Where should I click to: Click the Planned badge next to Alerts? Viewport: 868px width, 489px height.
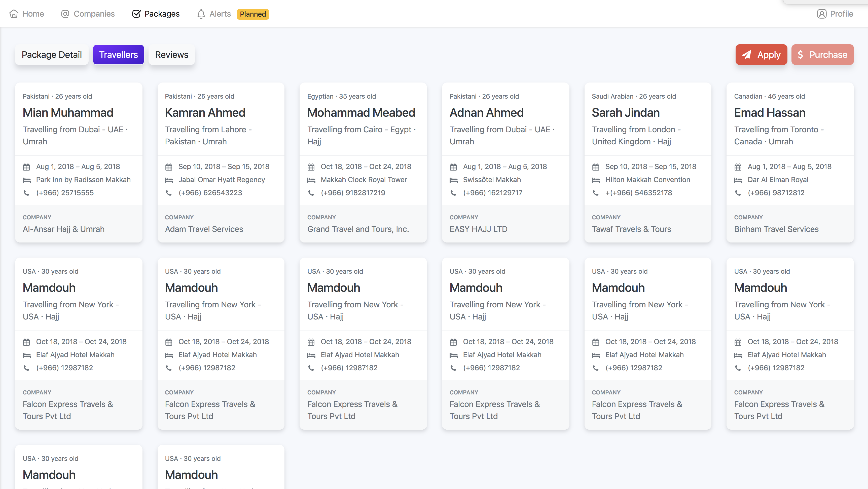253,14
